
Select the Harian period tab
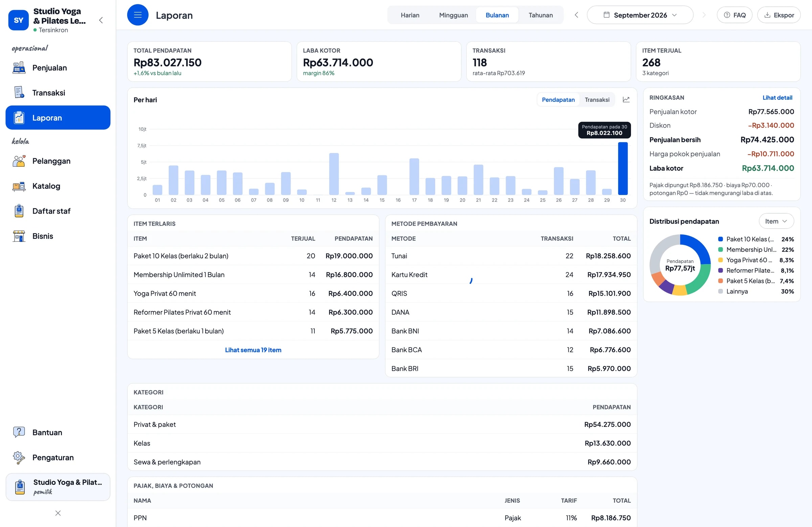[410, 15]
